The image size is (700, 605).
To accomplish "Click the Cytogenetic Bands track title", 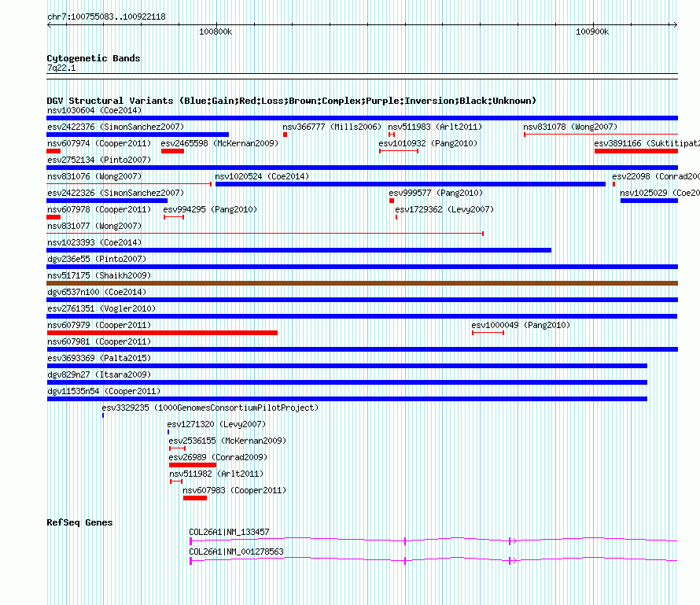I will [94, 58].
